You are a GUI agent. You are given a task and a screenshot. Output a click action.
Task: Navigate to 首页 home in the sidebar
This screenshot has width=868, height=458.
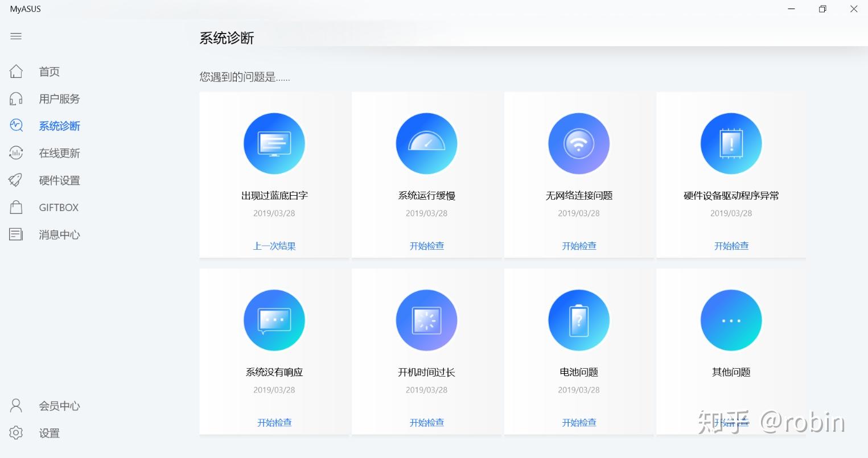[x=48, y=71]
